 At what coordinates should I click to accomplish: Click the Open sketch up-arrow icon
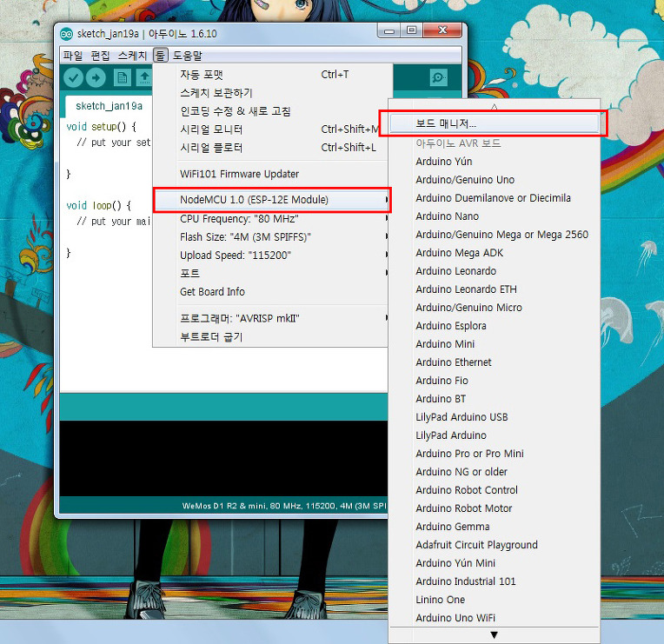coord(144,78)
